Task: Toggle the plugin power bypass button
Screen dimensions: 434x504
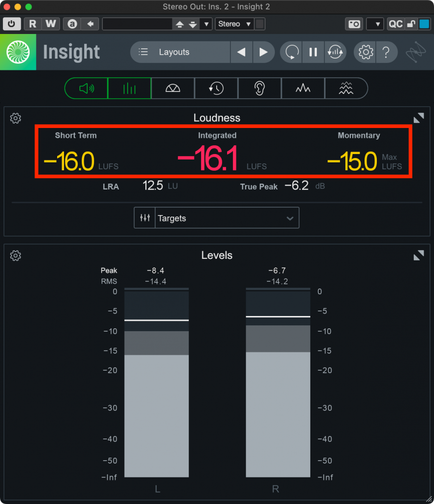Action: 12,24
